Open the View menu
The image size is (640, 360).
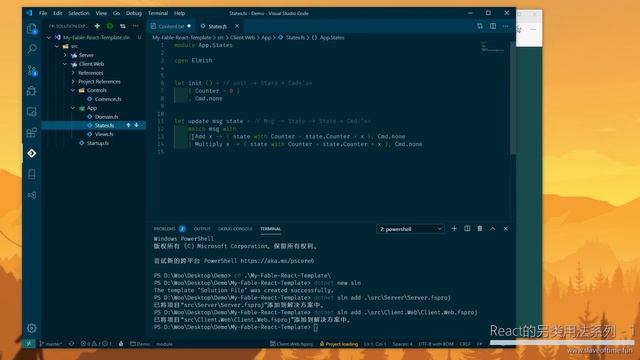101,13
